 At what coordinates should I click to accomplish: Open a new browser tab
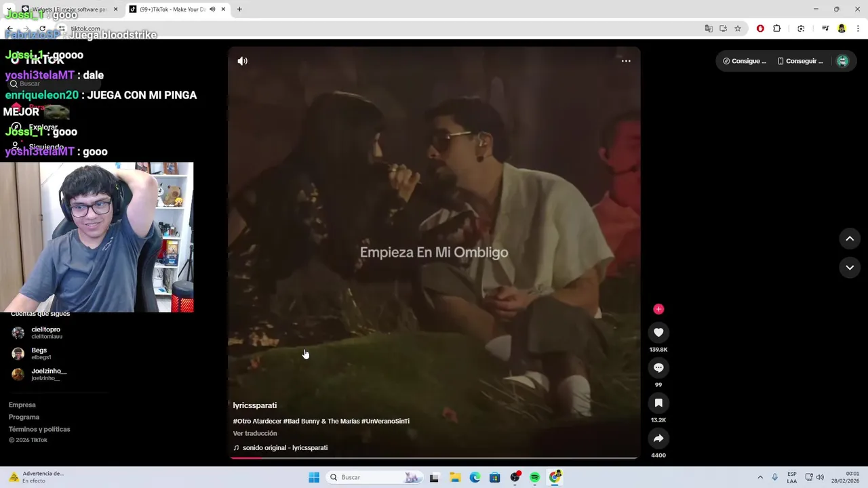coord(239,9)
